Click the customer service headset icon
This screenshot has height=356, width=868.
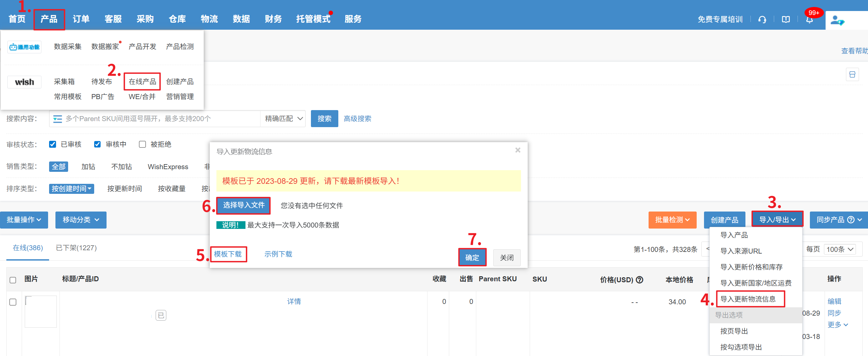coord(762,19)
